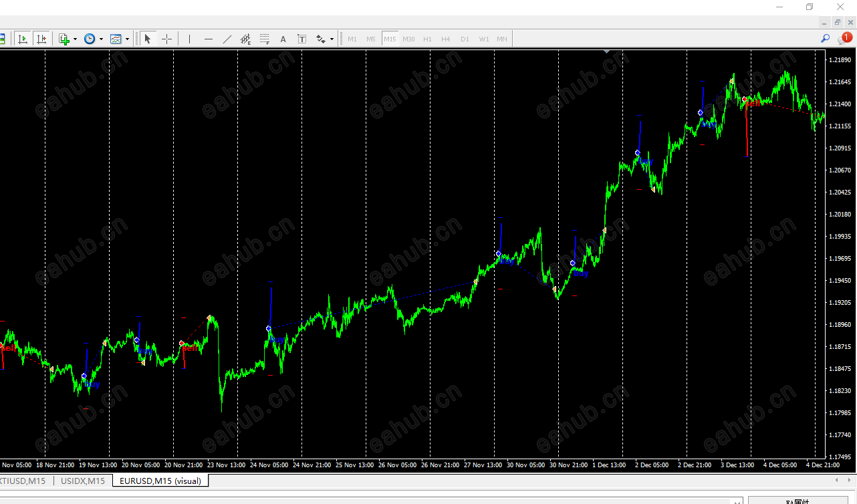Click the 1.19200 price label
Screen dimensions: 857x504
pyautogui.click(x=839, y=302)
